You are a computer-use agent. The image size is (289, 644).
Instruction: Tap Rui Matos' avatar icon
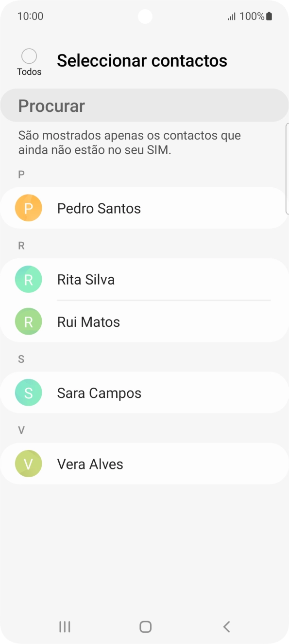[x=28, y=321]
